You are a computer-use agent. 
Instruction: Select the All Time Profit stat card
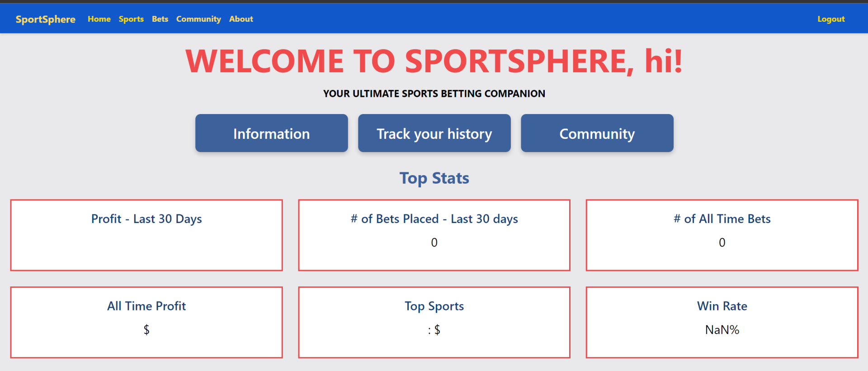click(x=146, y=322)
